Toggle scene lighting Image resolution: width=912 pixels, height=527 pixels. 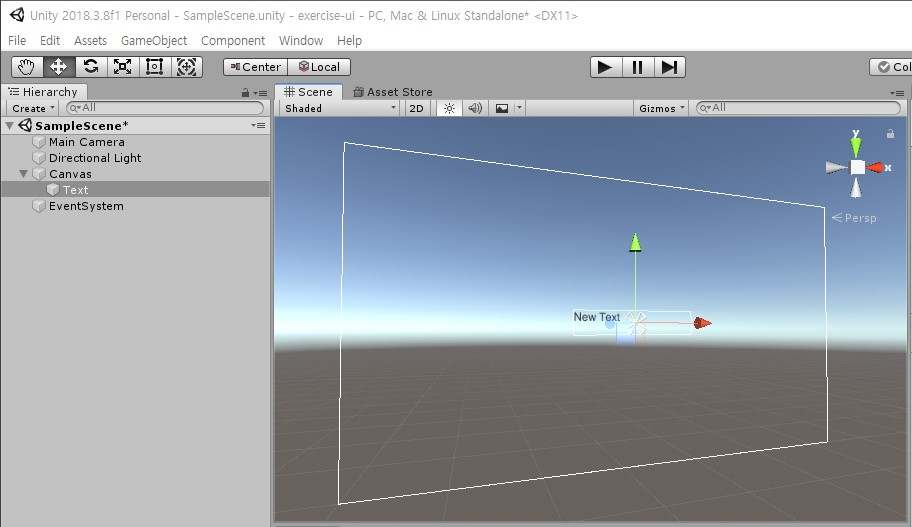(450, 108)
